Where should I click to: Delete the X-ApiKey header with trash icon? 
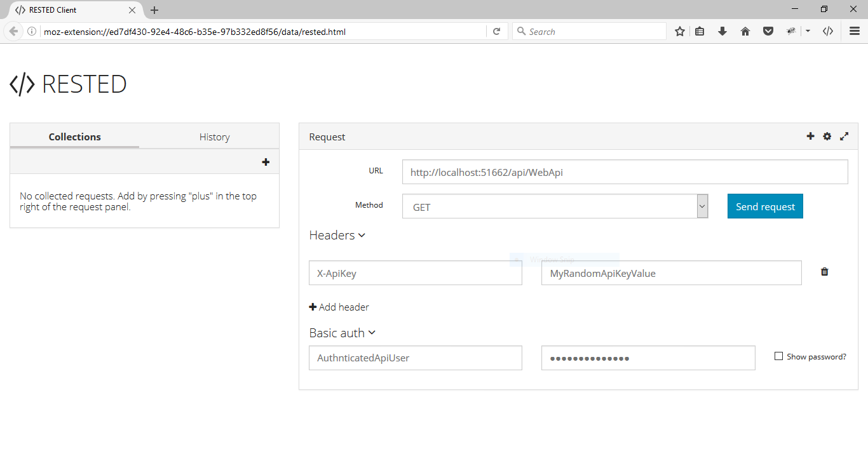825,272
